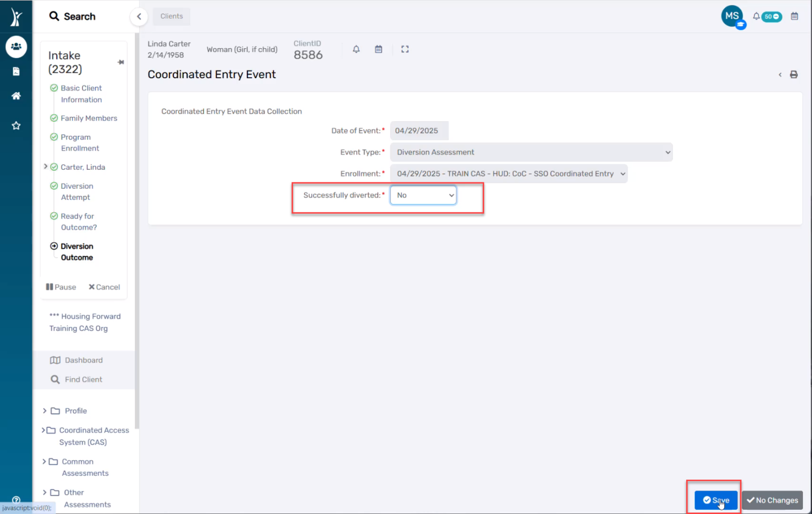Select the Clients people icon in the sidebar
Image resolution: width=812 pixels, height=514 pixels.
(16, 47)
